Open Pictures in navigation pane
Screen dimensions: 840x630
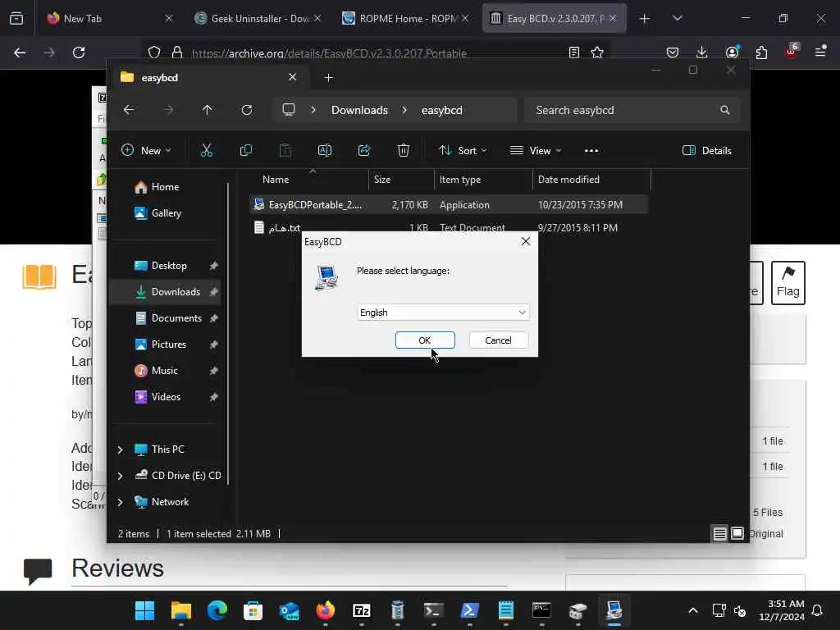pyautogui.click(x=169, y=345)
